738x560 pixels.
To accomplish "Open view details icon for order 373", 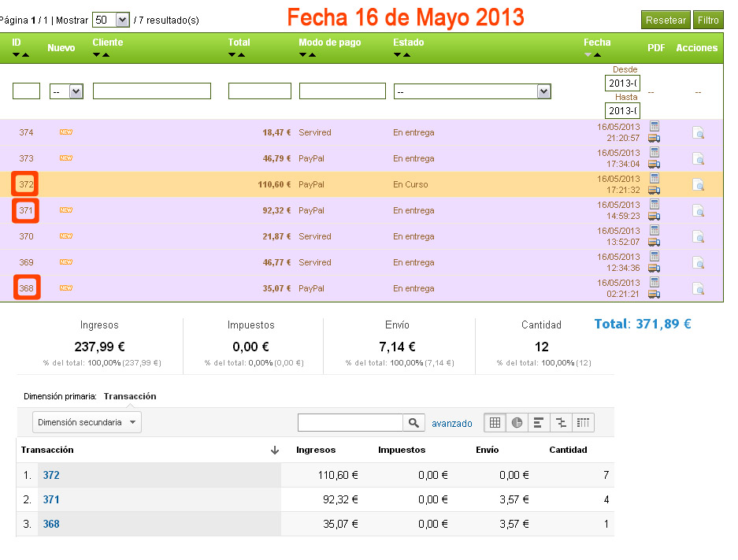I will [699, 158].
